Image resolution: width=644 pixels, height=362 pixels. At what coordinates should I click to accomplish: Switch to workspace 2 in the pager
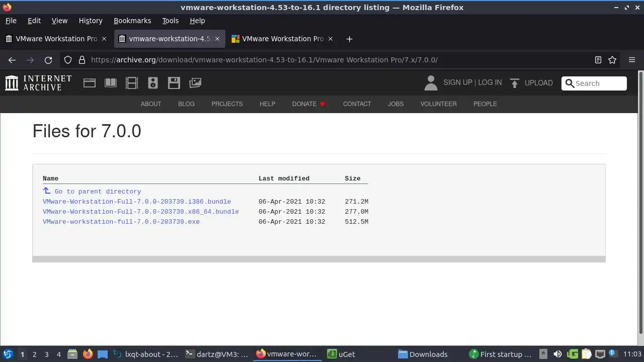[34, 354]
